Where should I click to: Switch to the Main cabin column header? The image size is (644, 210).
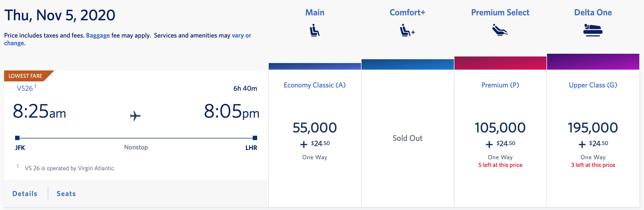point(314,12)
